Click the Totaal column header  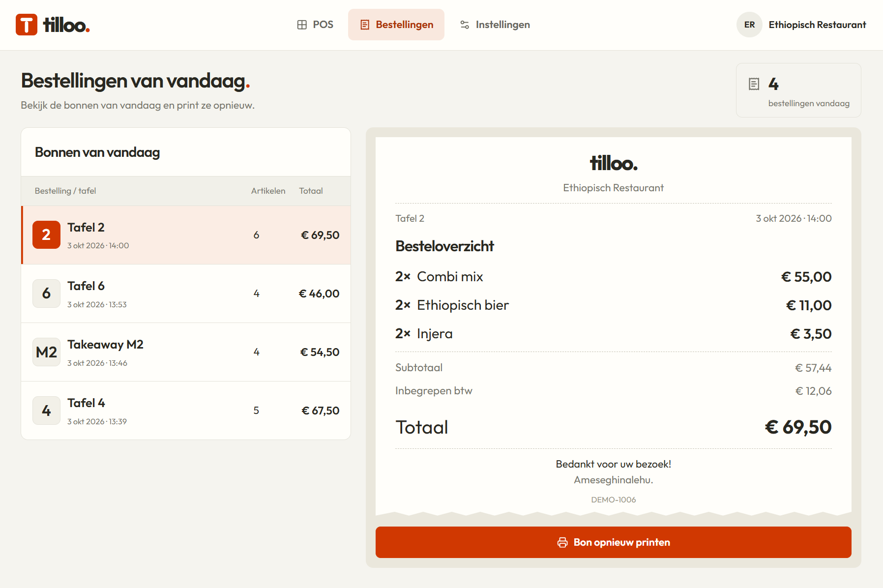coord(311,191)
